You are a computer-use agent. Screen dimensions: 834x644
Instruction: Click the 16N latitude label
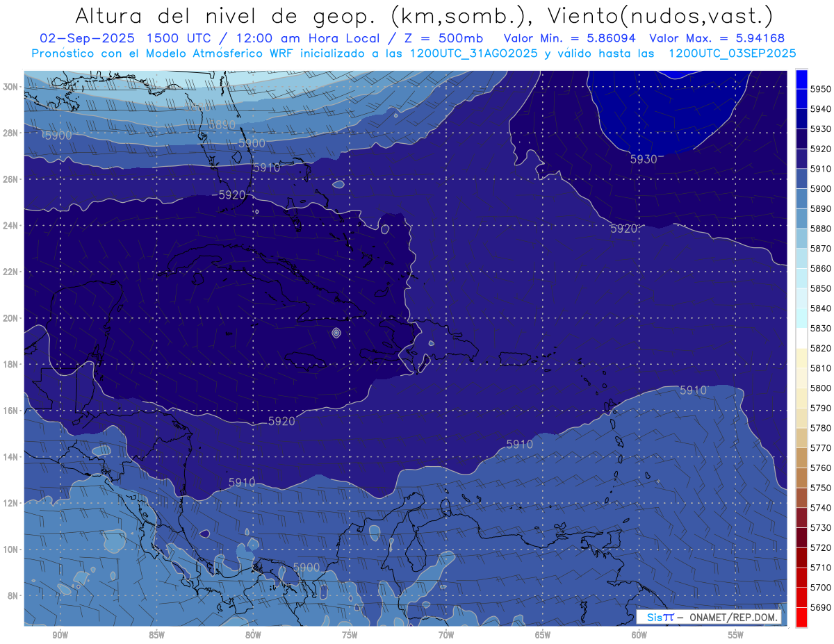point(10,411)
